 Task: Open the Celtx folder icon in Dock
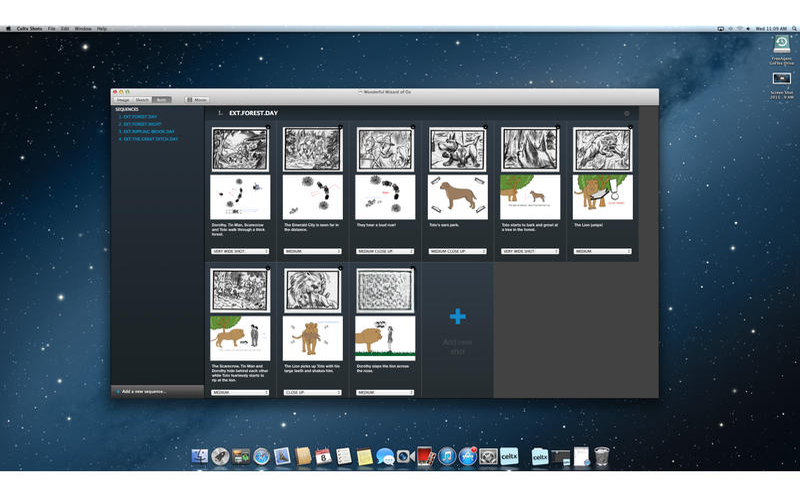click(x=540, y=456)
